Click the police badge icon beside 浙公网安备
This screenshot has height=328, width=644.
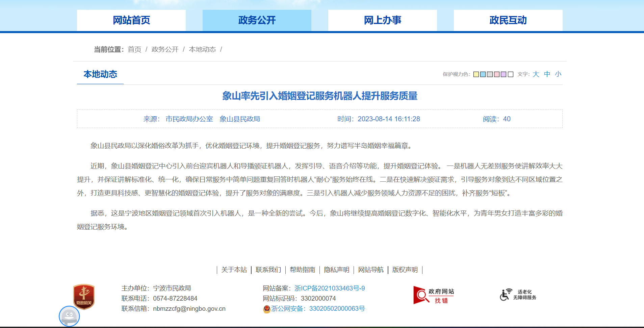tap(267, 309)
